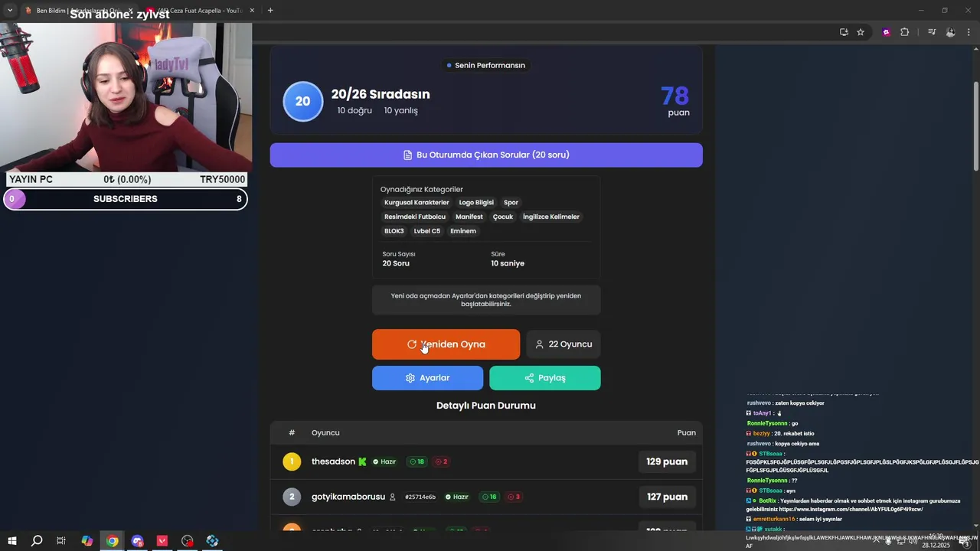Open the purple extension icon in toolbar
The height and width of the screenshot is (551, 980).
click(x=886, y=32)
